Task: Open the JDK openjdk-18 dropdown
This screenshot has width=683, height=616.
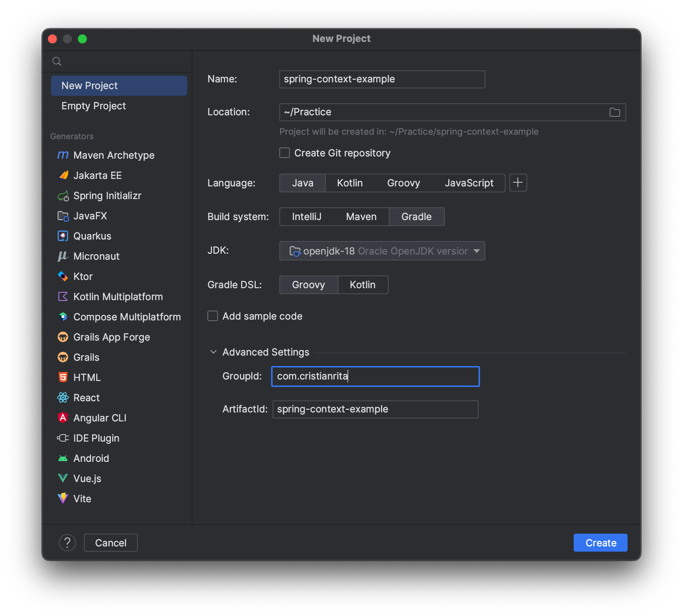Action: [382, 251]
